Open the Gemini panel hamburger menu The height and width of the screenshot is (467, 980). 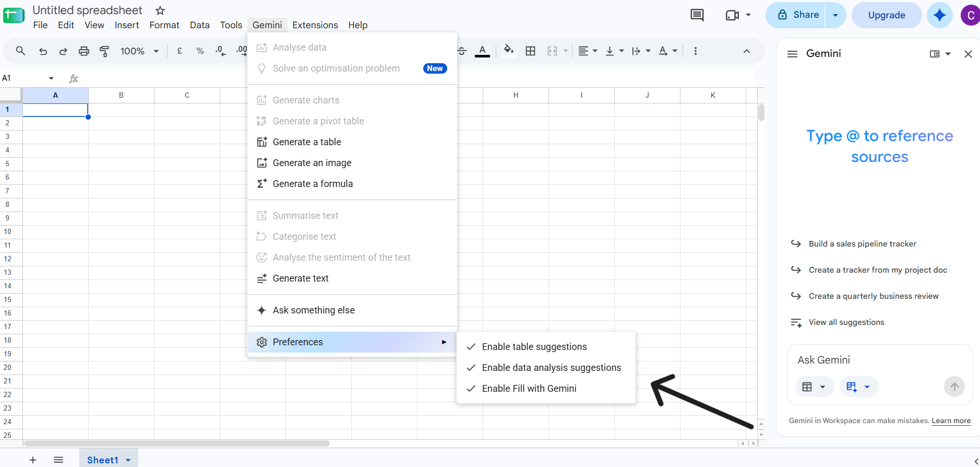792,54
